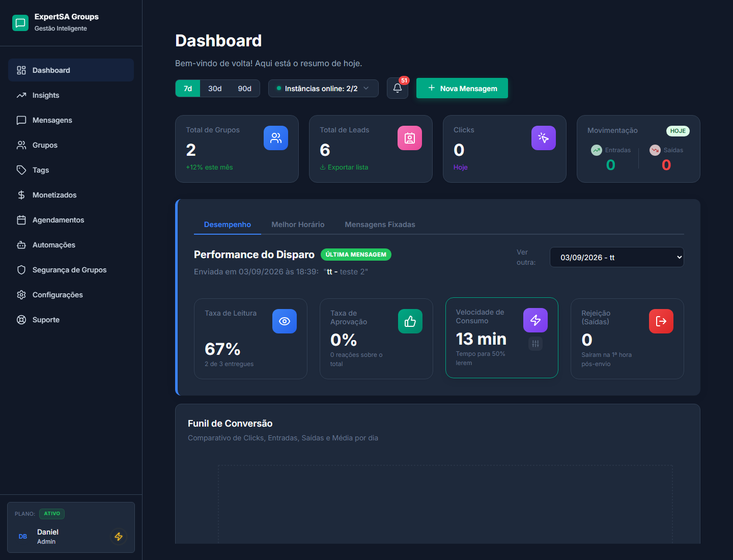Click the HOJE badge in Movimentação
Viewport: 733px width, 560px height.
[x=678, y=131]
